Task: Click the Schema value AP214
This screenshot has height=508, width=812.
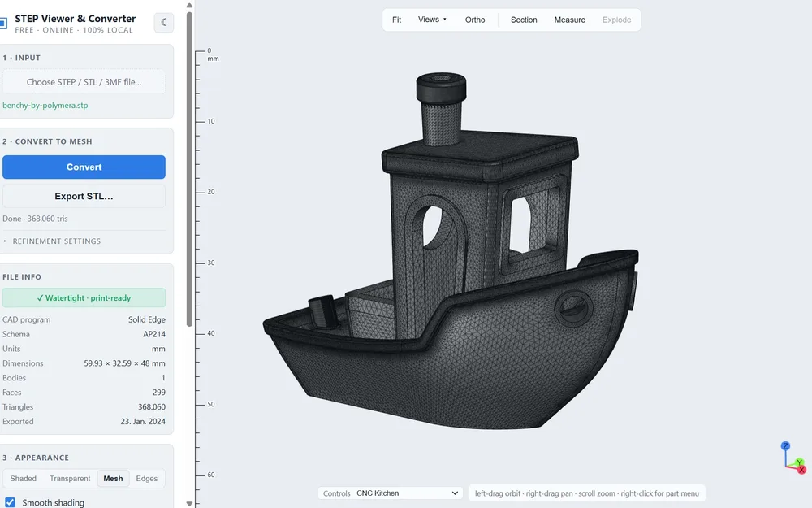Action: (x=154, y=334)
